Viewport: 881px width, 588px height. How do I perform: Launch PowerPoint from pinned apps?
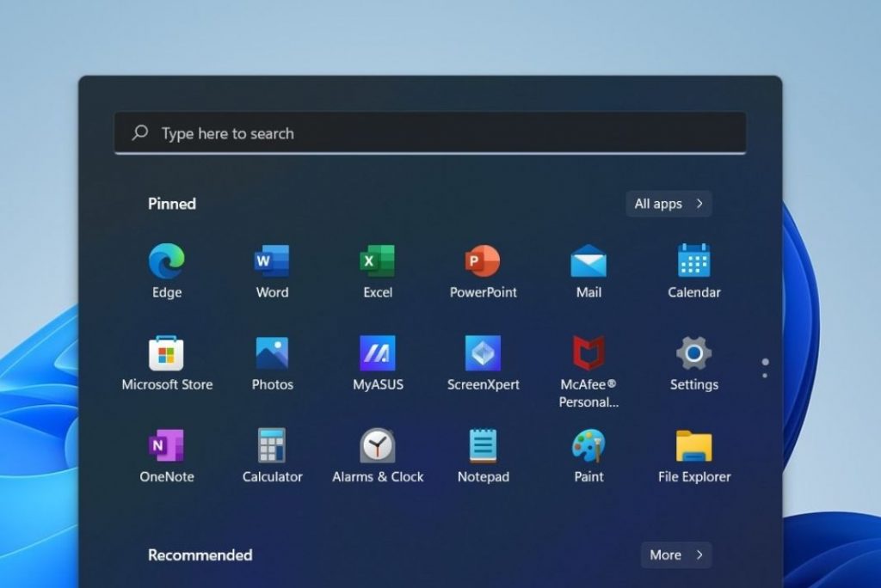483,261
